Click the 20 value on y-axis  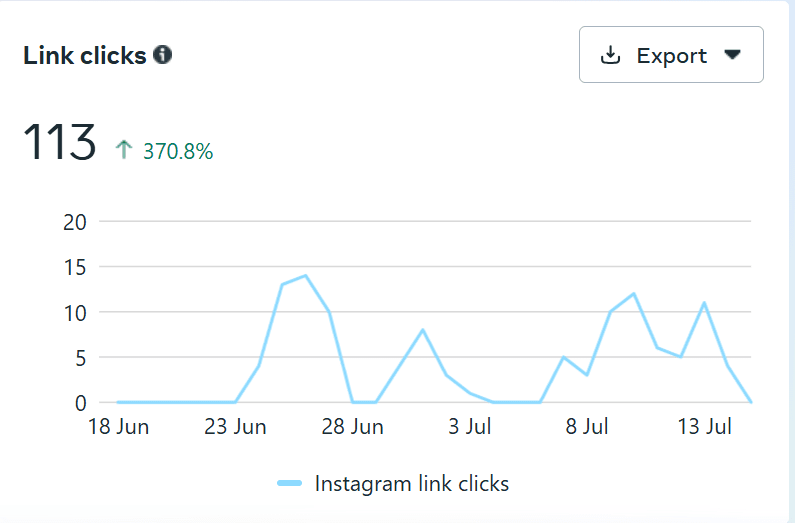click(74, 222)
